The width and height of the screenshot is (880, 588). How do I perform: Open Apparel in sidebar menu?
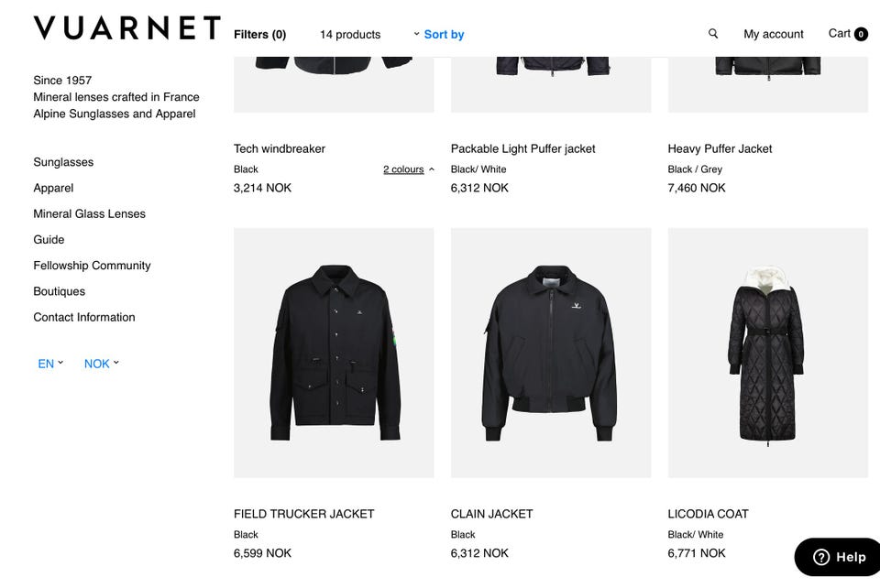(x=53, y=188)
